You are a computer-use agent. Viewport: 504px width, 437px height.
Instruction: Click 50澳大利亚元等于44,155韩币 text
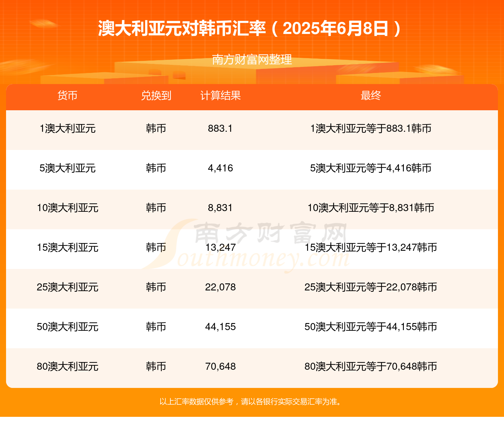tap(371, 327)
